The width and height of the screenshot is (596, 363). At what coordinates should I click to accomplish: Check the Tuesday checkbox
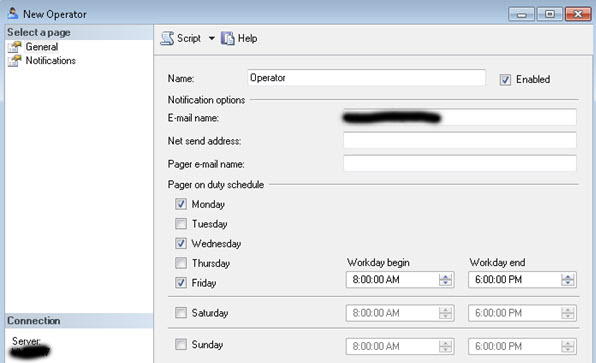[181, 224]
